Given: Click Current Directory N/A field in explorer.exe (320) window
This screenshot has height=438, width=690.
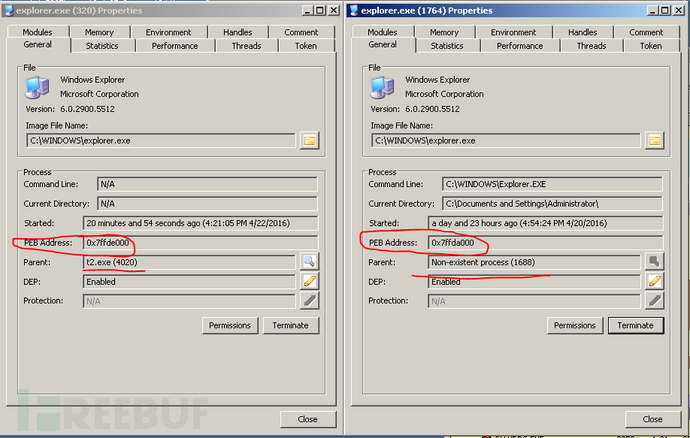Looking at the screenshot, I should tap(207, 203).
